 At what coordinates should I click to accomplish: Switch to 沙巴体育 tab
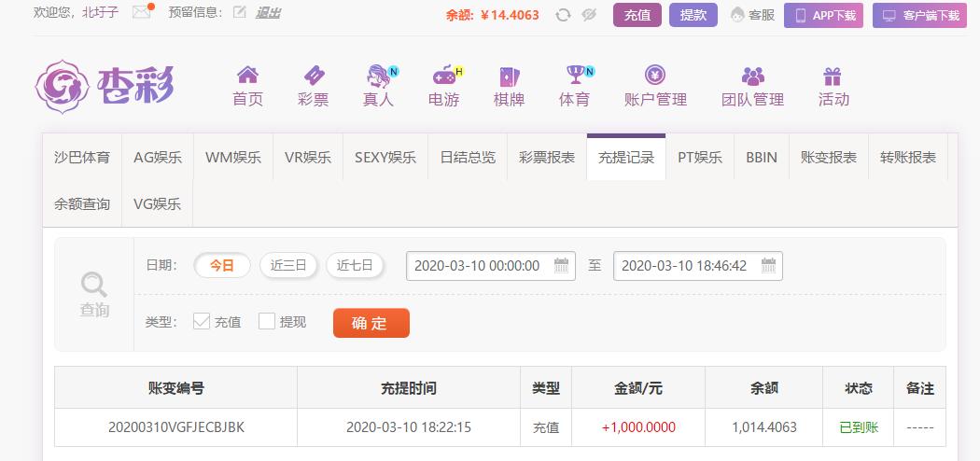pos(82,158)
